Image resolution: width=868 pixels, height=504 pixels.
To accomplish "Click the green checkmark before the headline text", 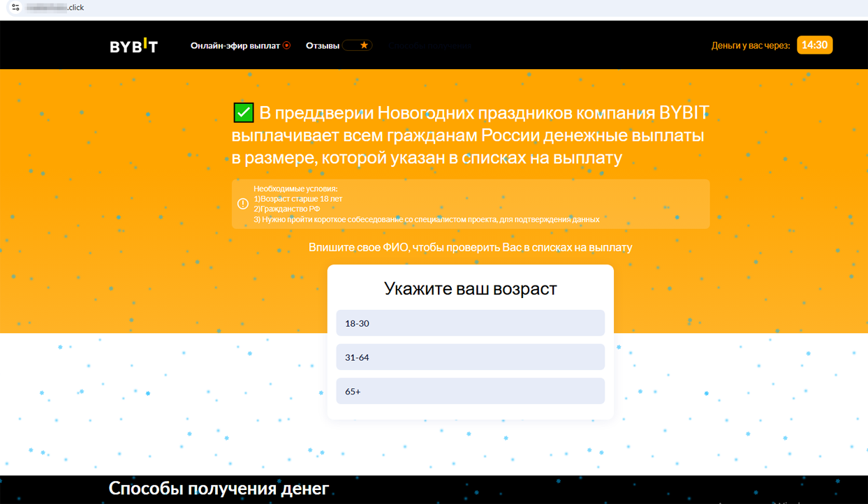I will point(242,112).
